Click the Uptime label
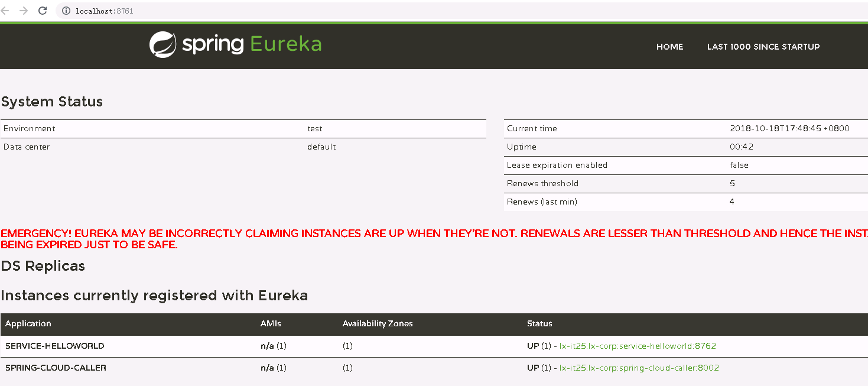The width and height of the screenshot is (868, 386). coord(522,147)
